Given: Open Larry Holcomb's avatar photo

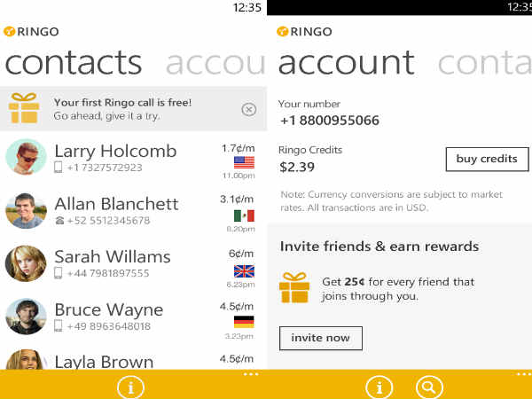Looking at the screenshot, I should (26, 157).
